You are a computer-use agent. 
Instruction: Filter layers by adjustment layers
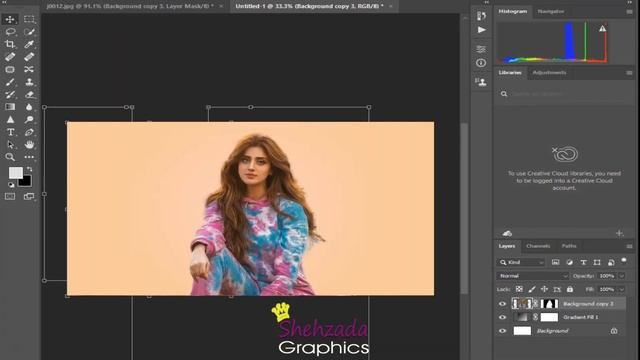pos(569,262)
